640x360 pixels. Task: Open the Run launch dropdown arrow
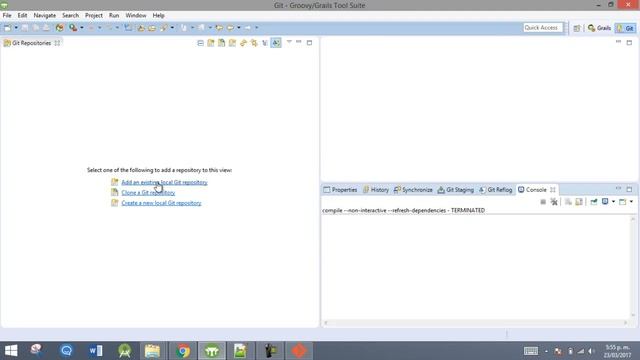[82, 28]
